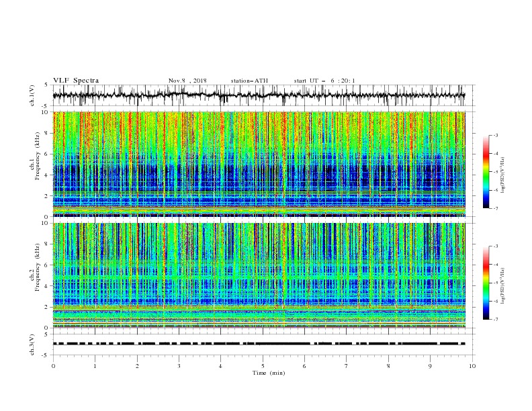
Task: Click the time axis tick label "10"
Action: [x=472, y=366]
